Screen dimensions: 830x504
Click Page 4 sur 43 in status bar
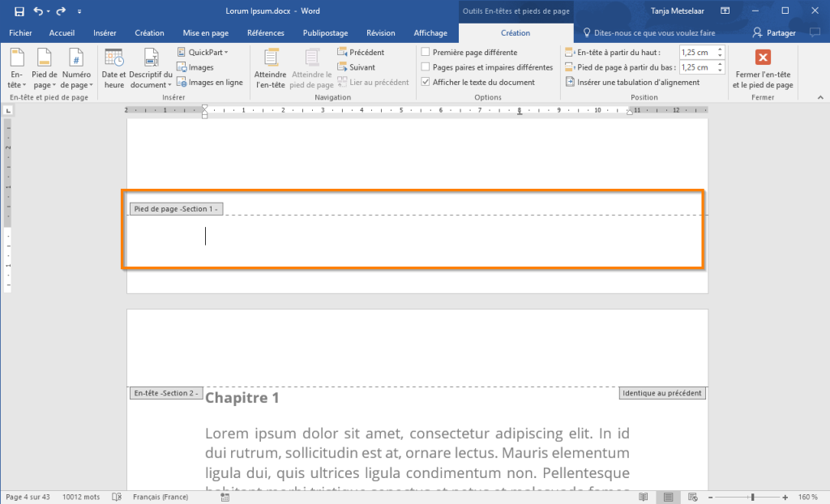[28, 498]
